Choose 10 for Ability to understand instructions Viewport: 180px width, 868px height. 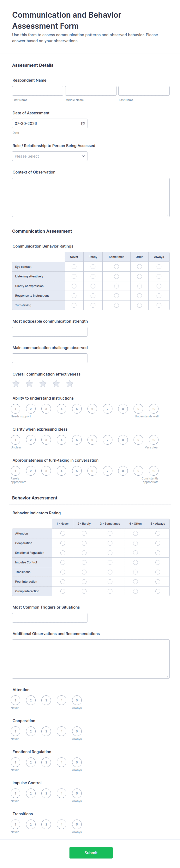point(154,409)
